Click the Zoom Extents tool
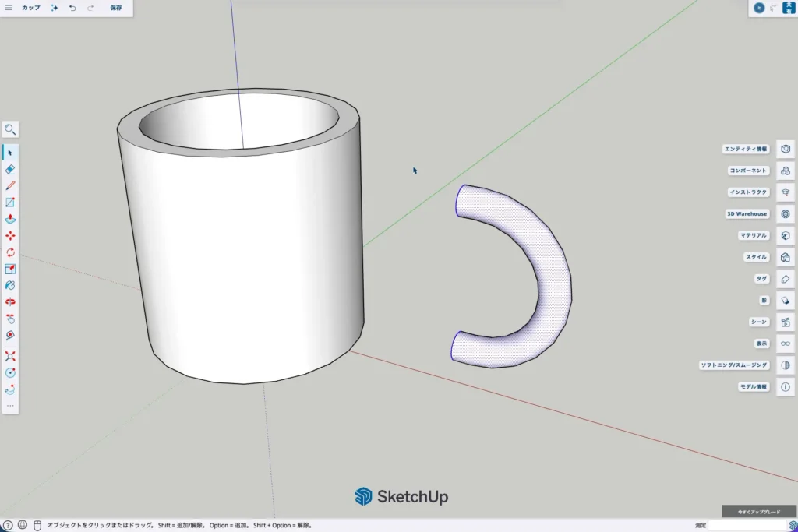 tap(10, 356)
